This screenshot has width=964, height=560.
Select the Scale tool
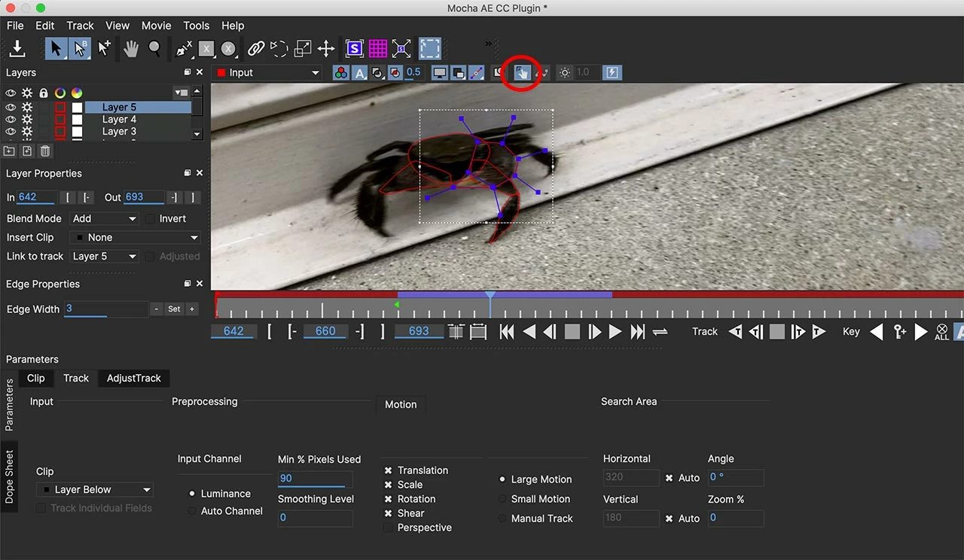coord(303,49)
